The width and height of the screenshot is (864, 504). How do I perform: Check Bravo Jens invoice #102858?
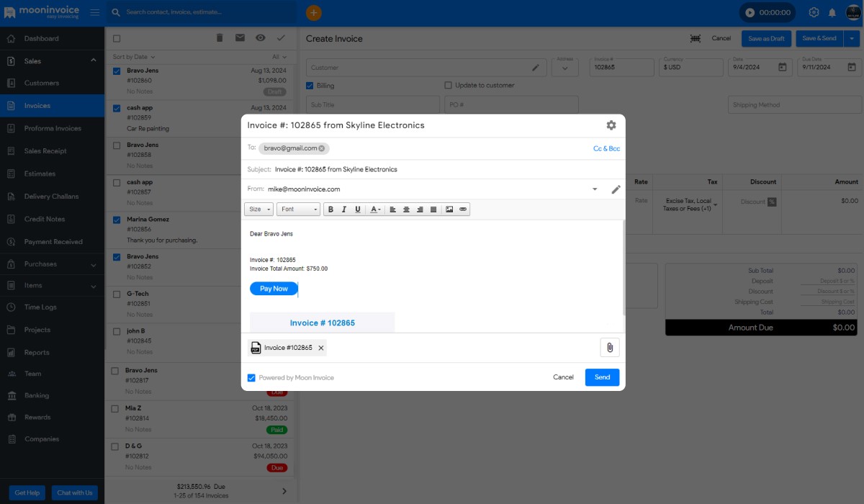pyautogui.click(x=117, y=145)
